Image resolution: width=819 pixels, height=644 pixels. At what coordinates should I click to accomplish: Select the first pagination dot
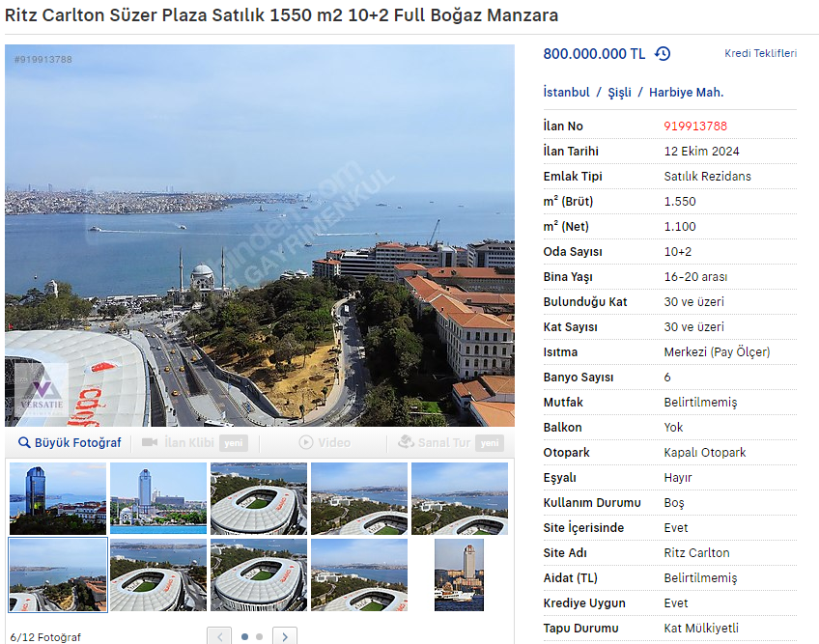(244, 636)
